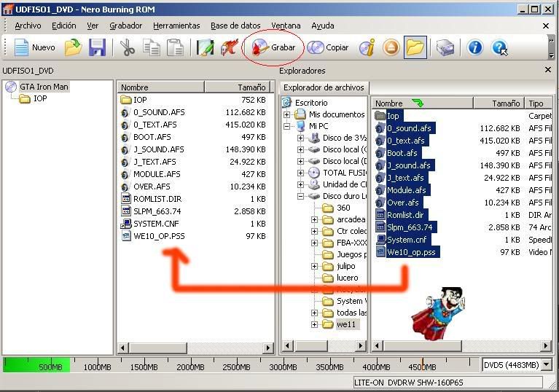Open the Cover Designer pencil icon
This screenshot has height=392, width=559.
pyautogui.click(x=205, y=47)
